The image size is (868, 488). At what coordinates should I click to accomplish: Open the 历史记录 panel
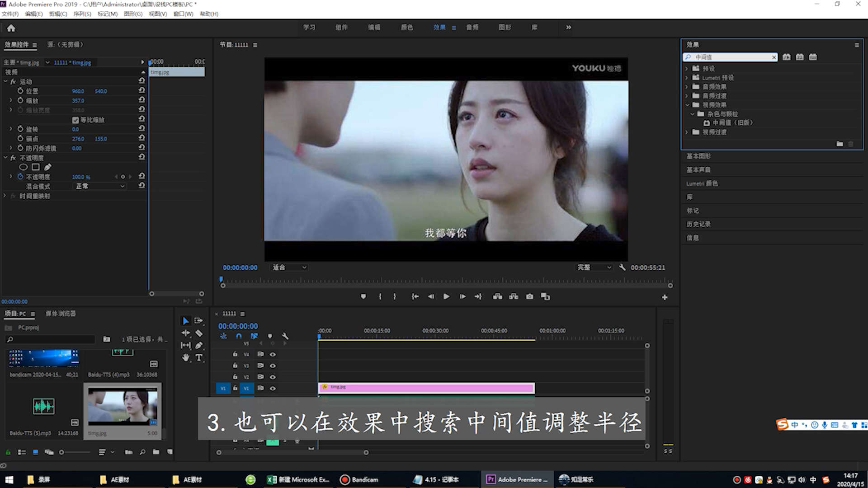698,224
